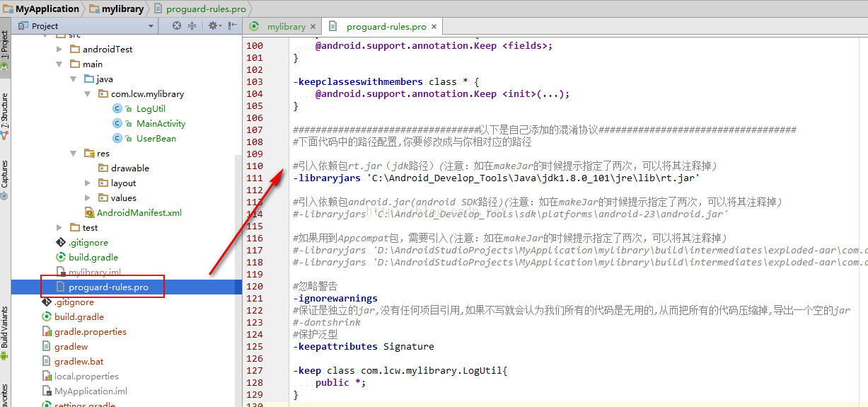Select the drawable folder
The image size is (868, 407).
point(130,168)
